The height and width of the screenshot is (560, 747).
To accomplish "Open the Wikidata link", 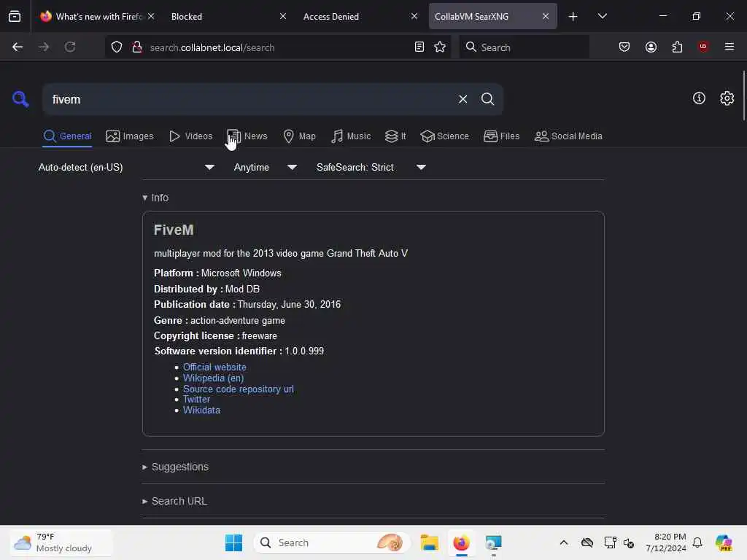I will tap(201, 410).
